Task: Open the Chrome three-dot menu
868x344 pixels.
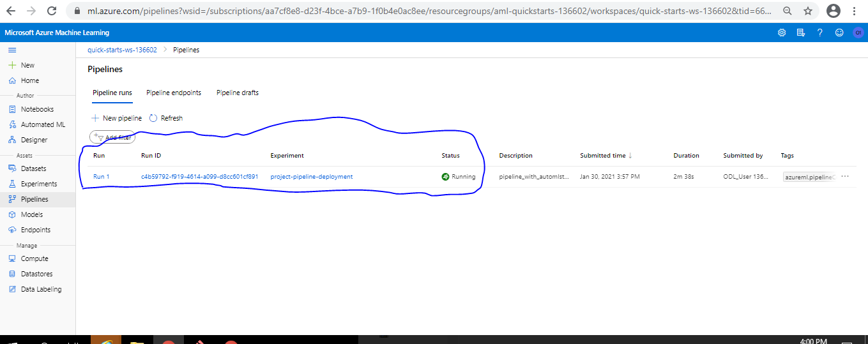Action: click(x=855, y=11)
